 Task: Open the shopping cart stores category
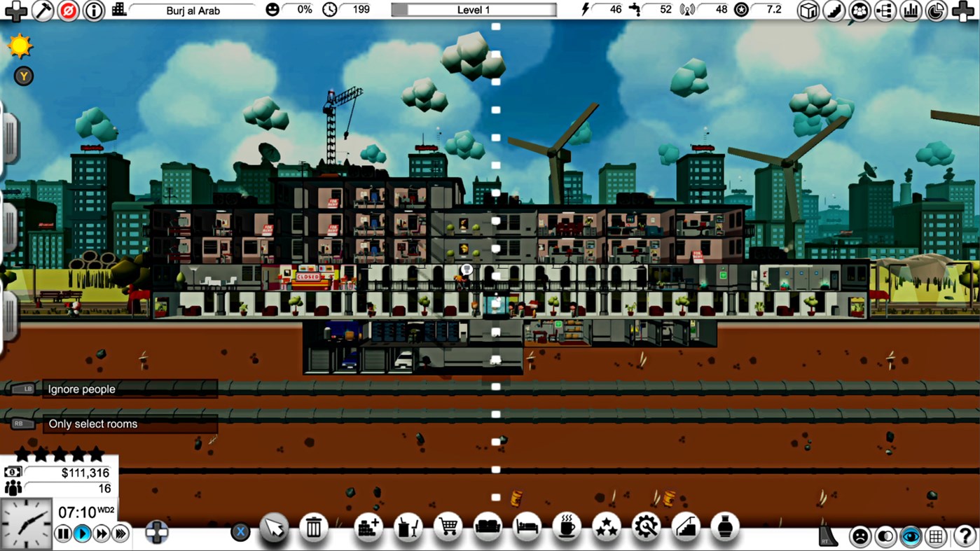tap(448, 527)
